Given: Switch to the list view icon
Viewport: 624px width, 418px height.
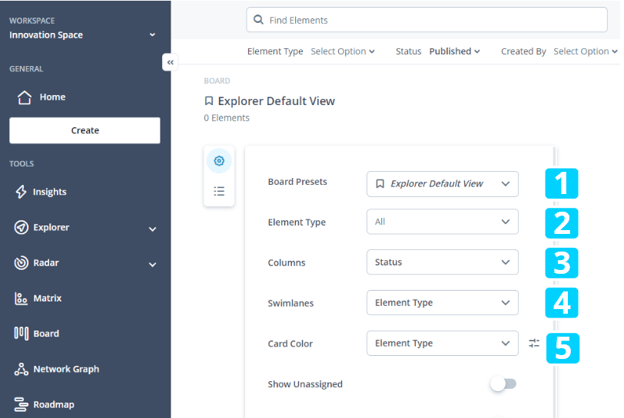Looking at the screenshot, I should (x=219, y=191).
